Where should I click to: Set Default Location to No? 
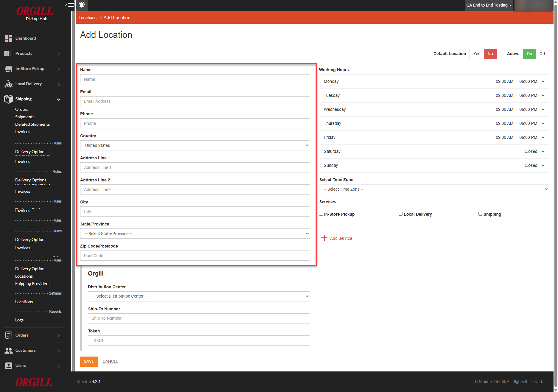(x=490, y=54)
